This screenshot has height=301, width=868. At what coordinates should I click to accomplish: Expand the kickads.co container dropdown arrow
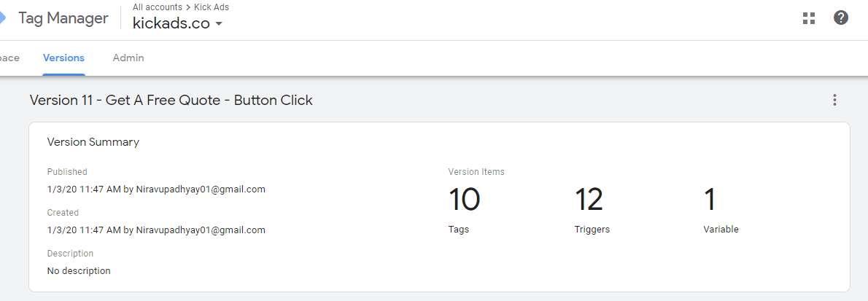(219, 24)
